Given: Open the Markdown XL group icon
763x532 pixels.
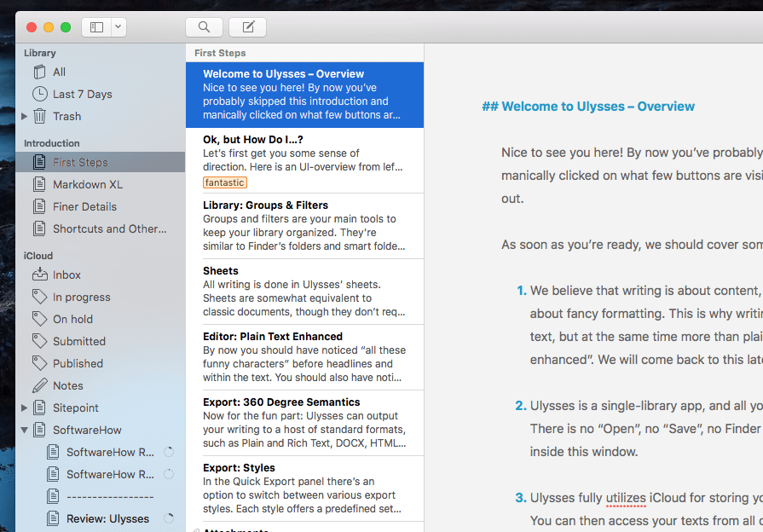Looking at the screenshot, I should point(39,184).
